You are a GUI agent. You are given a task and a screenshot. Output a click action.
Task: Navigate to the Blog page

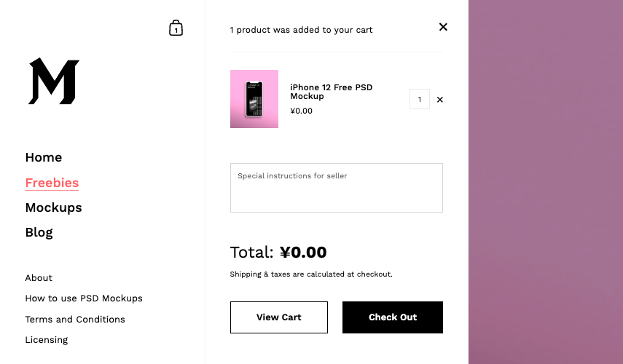click(x=39, y=232)
